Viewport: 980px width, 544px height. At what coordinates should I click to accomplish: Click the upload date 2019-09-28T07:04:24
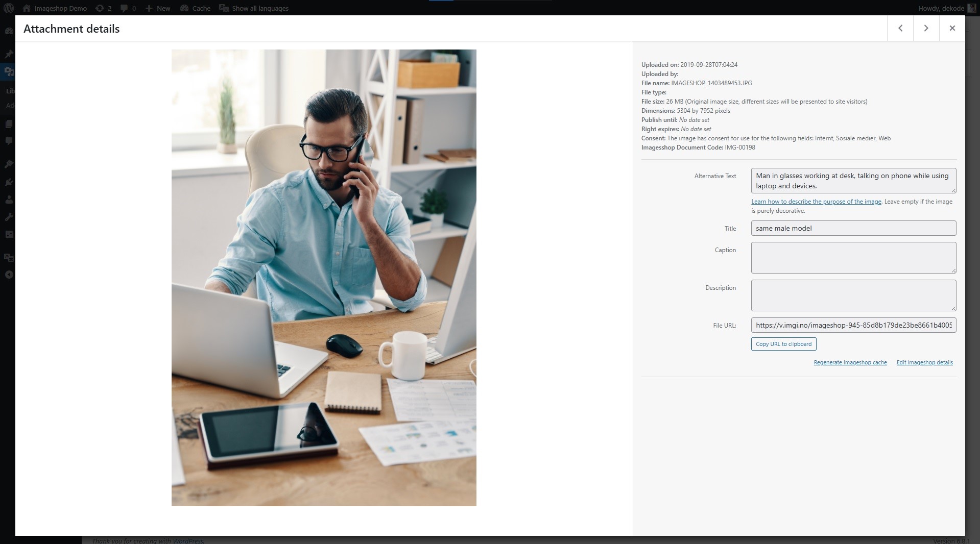click(709, 65)
